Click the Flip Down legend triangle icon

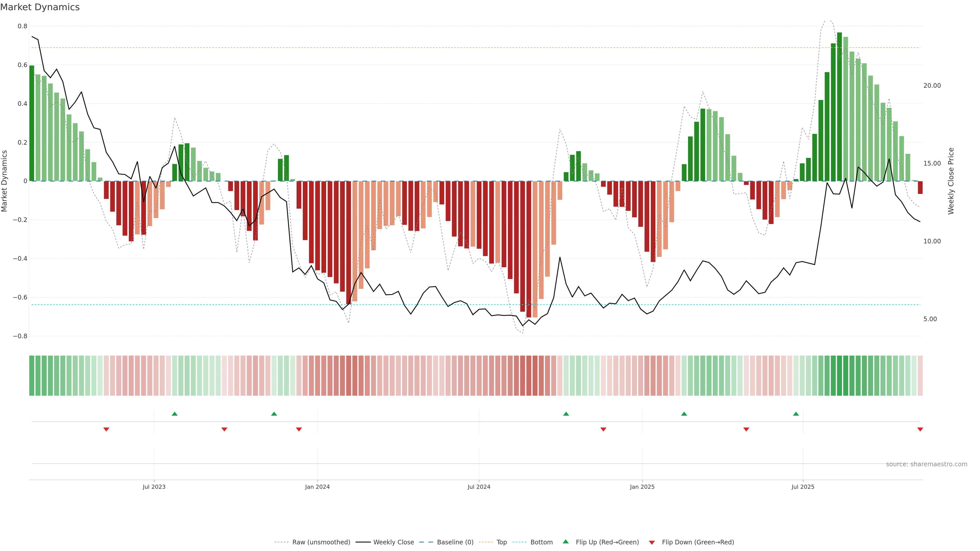coord(652,542)
